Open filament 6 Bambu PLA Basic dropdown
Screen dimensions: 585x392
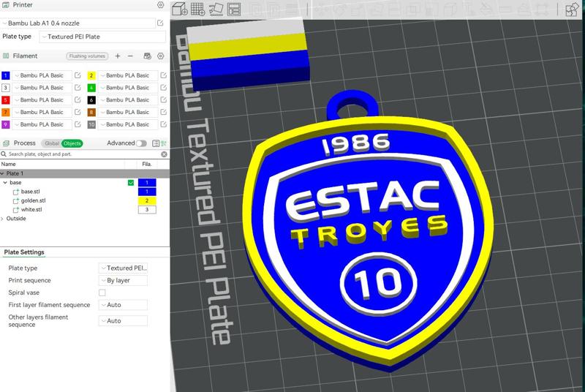(128, 100)
